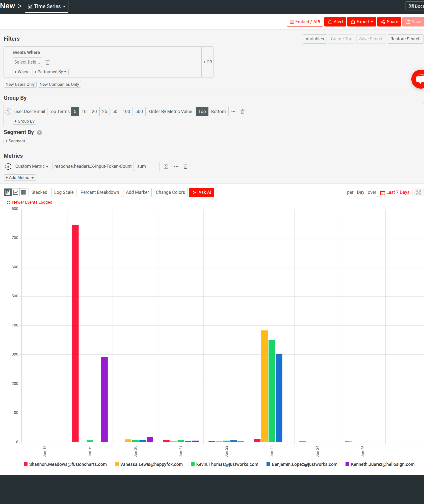Enable Stacked chart mode
Image resolution: width=424 pixels, height=504 pixels.
[39, 192]
